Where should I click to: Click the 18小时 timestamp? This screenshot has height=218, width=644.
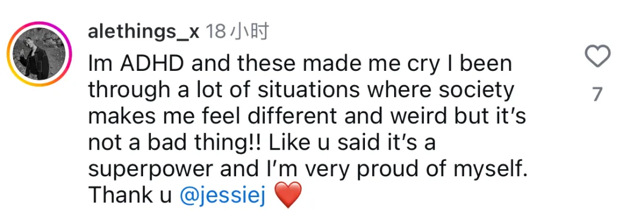coord(236,32)
